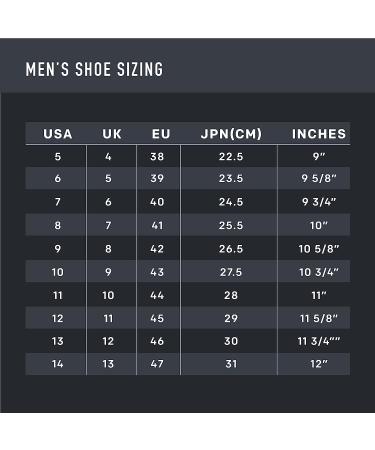
Task: Click USA size 14 cell
Action: (x=58, y=364)
